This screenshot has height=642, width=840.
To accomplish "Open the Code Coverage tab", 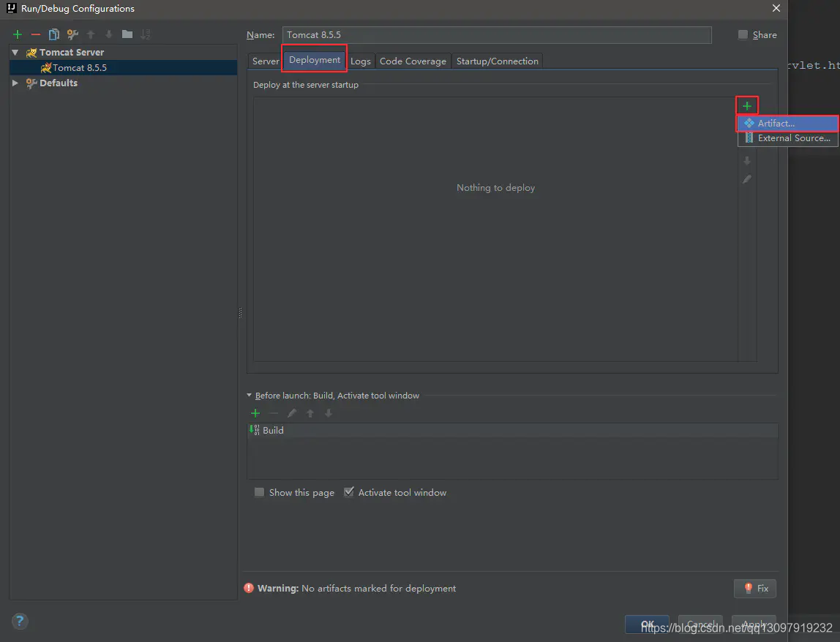I will (413, 61).
